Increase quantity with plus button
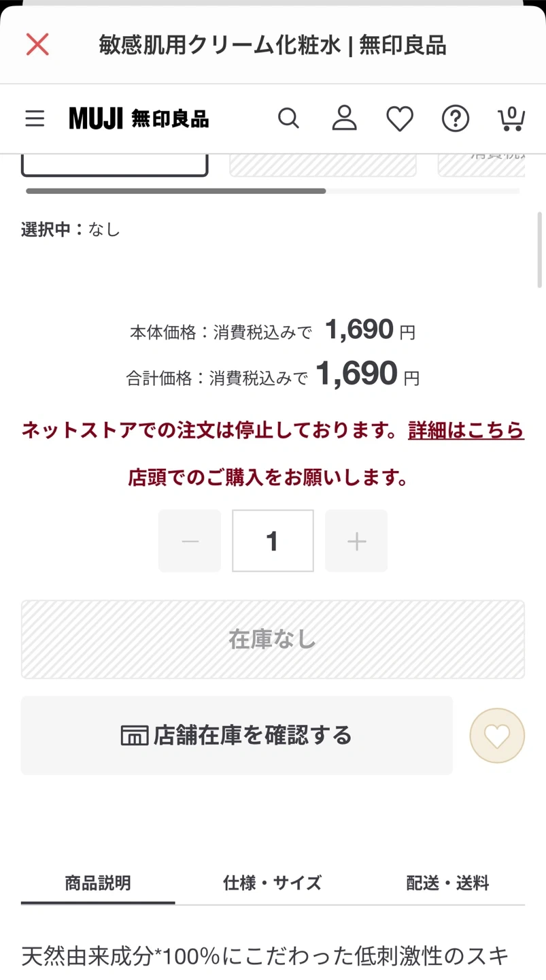546x980 pixels. point(356,541)
